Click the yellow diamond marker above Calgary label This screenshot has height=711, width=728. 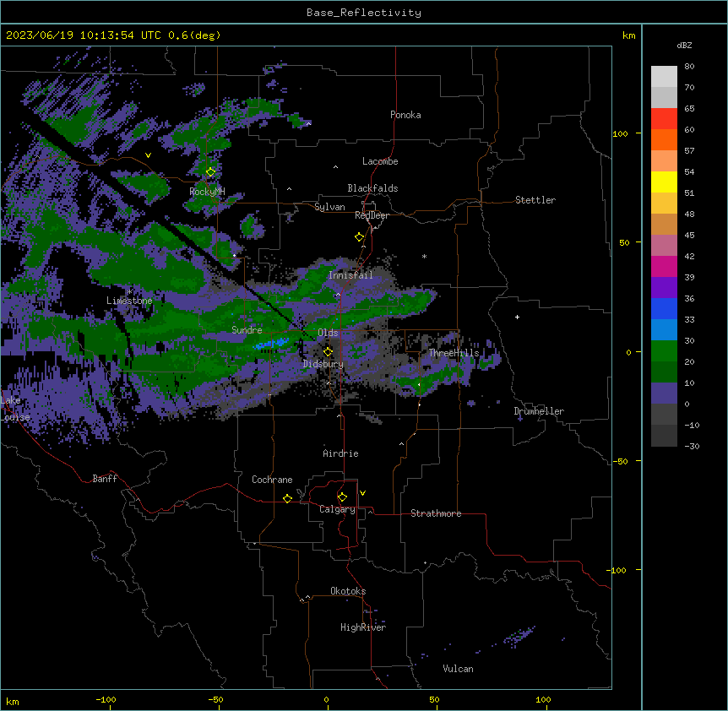(x=342, y=497)
